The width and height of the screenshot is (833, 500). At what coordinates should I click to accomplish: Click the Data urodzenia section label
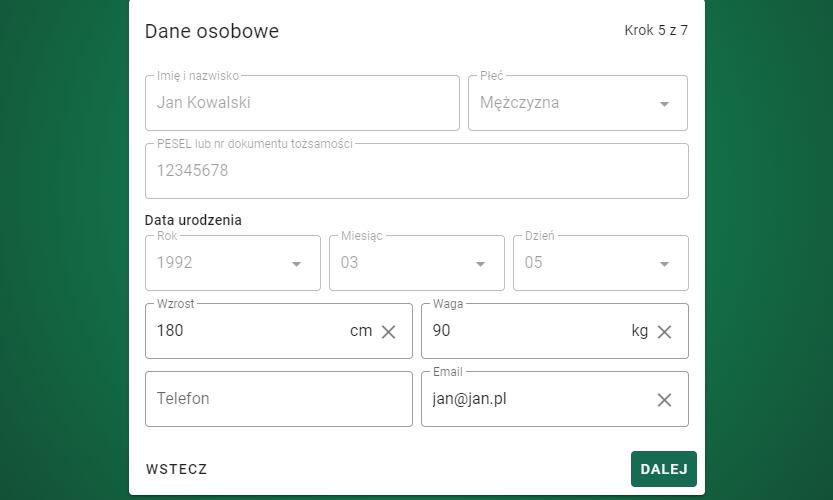pyautogui.click(x=194, y=220)
